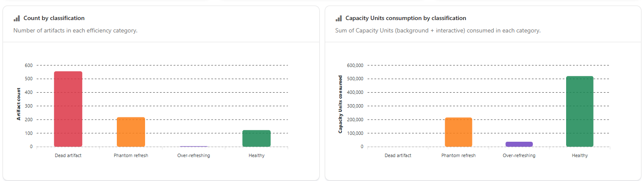Click the 'Capacity Units consumed' axis label
This screenshot has width=644, height=181.
click(341, 104)
